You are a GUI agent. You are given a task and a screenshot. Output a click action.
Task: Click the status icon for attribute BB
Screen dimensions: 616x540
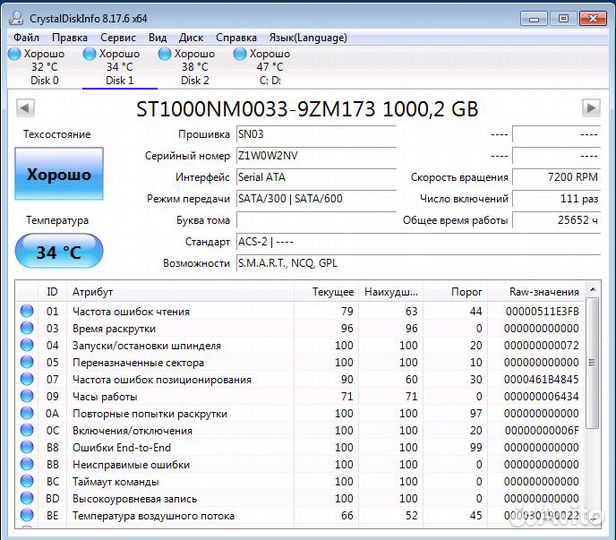tap(27, 464)
